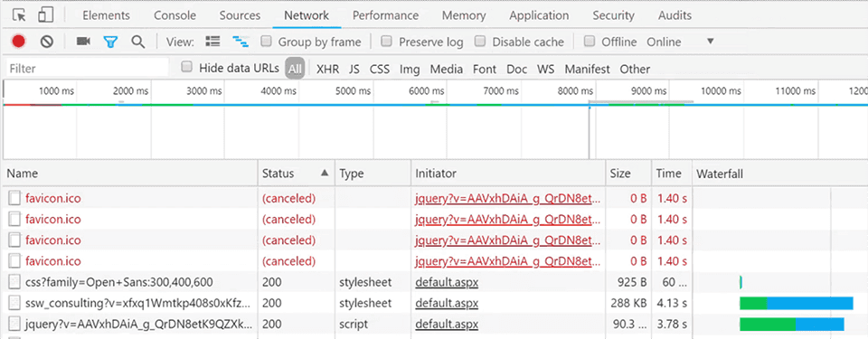
Task: Check the Disable cache checkbox
Action: [x=480, y=41]
